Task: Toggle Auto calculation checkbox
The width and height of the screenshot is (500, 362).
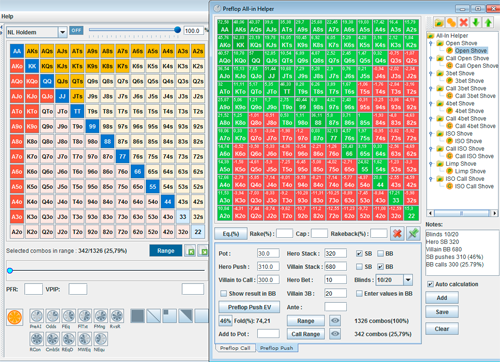Action: pos(430,284)
